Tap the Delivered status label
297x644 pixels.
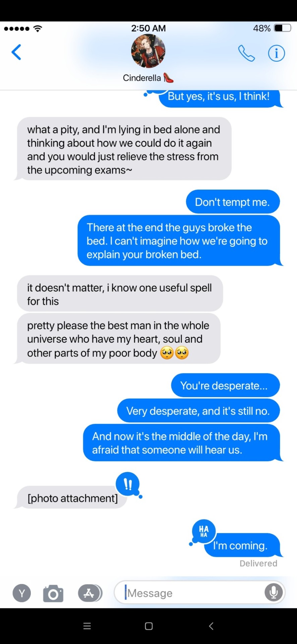click(258, 563)
